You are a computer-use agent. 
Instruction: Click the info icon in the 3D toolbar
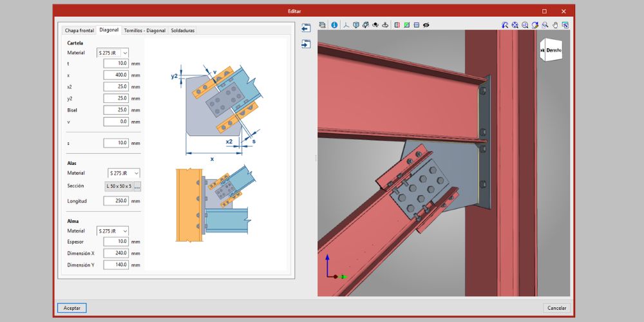(x=334, y=25)
